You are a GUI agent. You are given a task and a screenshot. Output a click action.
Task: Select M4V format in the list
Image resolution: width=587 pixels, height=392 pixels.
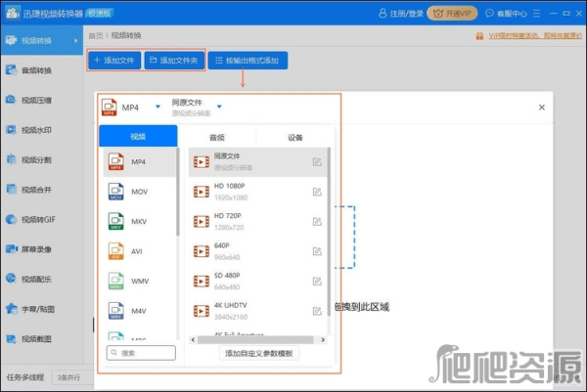click(x=139, y=311)
